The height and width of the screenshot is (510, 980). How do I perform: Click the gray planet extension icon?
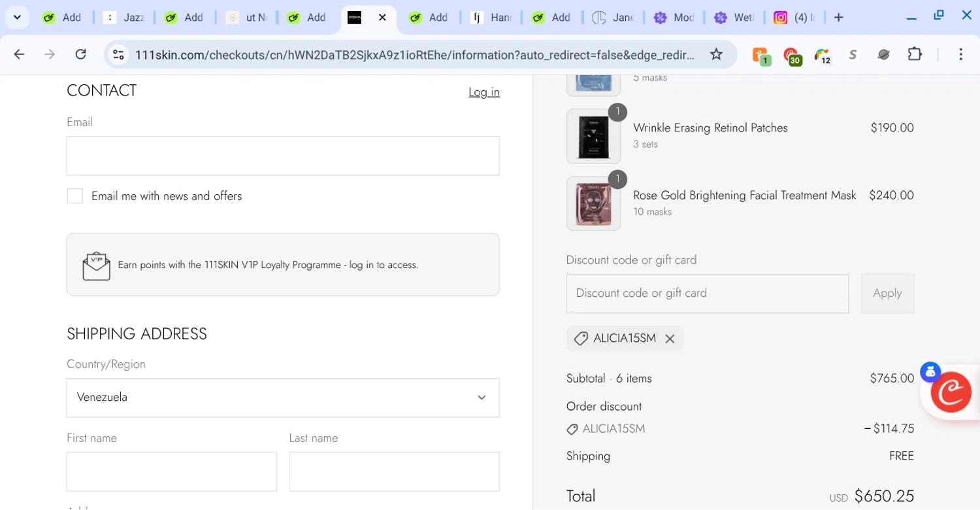coord(883,55)
